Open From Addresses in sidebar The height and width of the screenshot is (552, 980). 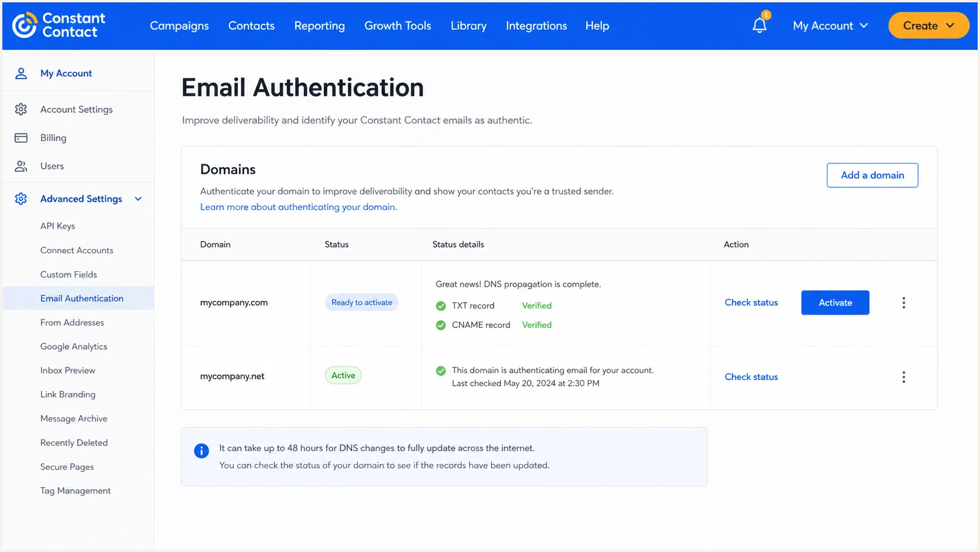point(72,323)
